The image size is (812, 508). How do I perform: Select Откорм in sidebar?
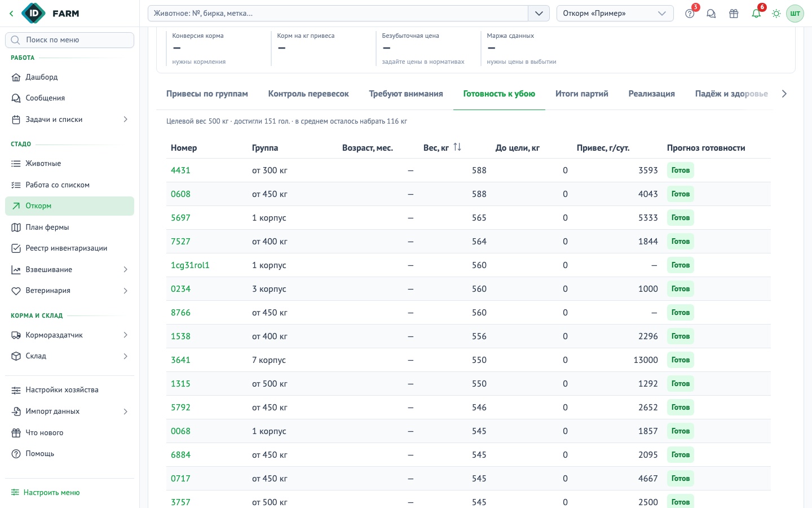pyautogui.click(x=69, y=206)
